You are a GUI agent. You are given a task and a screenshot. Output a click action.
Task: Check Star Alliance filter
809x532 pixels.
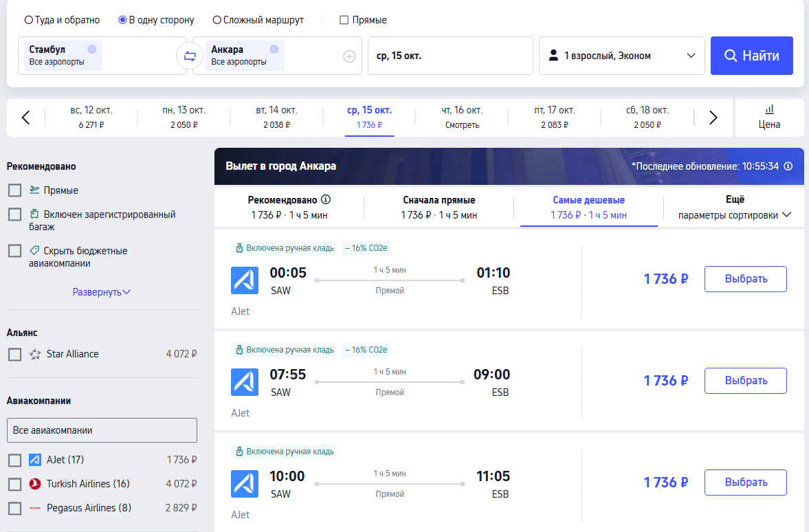point(15,355)
